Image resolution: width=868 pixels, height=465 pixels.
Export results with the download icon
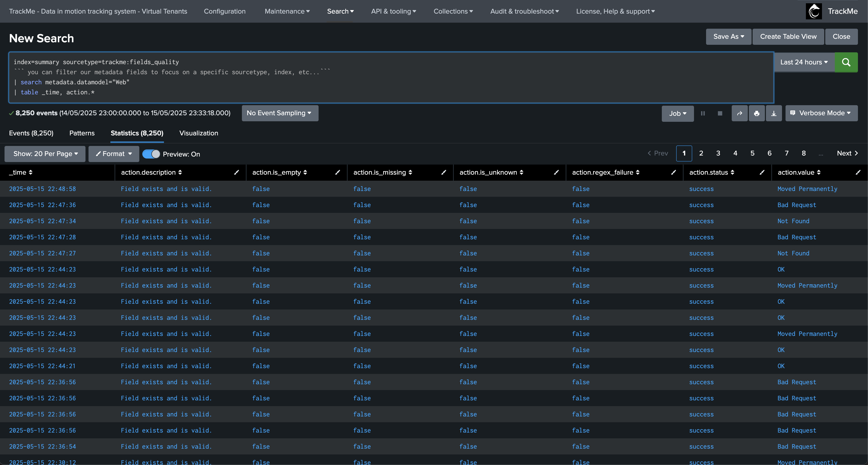(x=774, y=113)
